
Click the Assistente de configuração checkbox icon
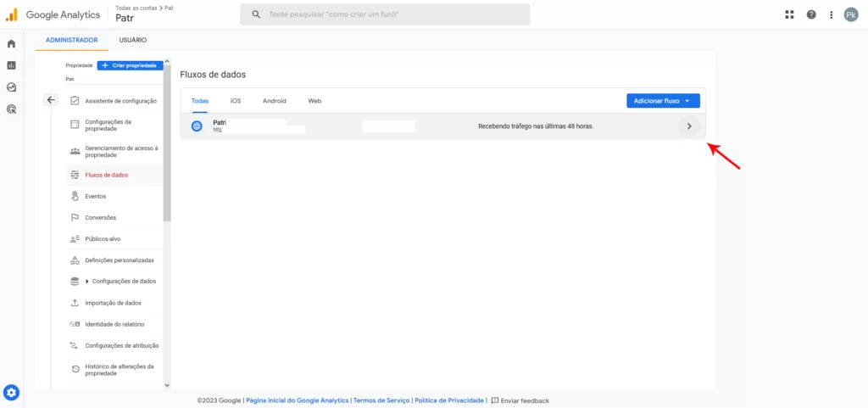[75, 101]
